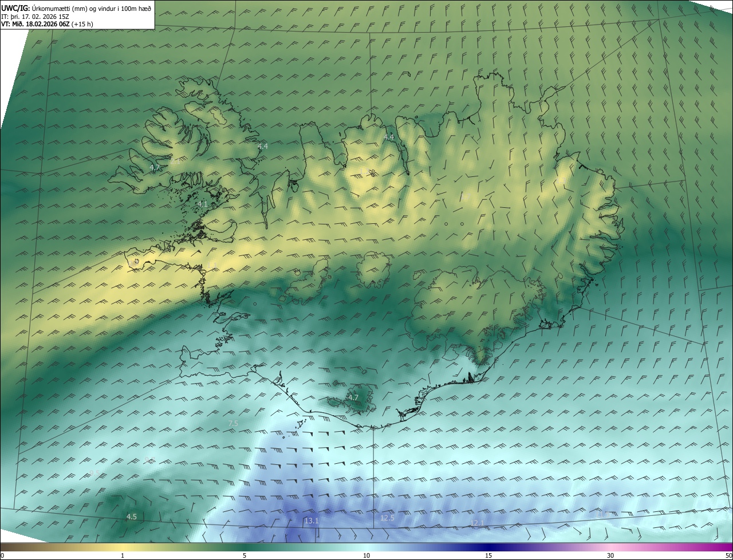Click the 50 tick label on the color scale
Viewport: 733px width, 560px height.
click(x=728, y=555)
